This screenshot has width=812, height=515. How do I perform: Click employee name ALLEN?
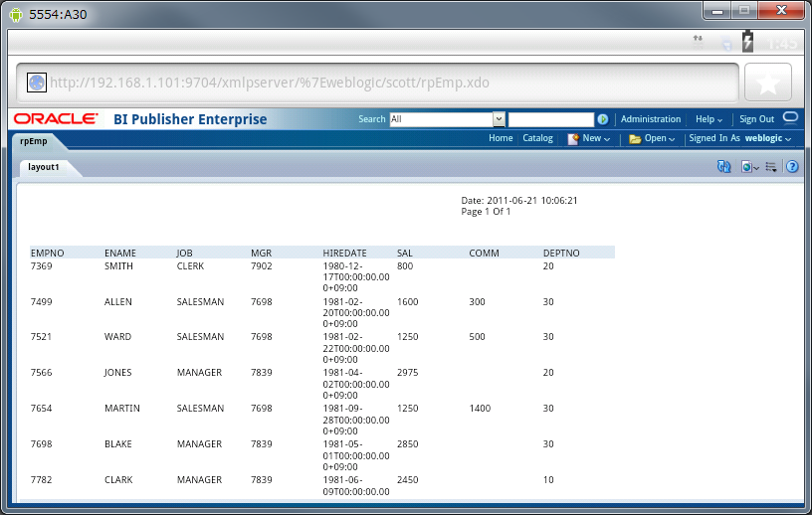[x=118, y=302]
